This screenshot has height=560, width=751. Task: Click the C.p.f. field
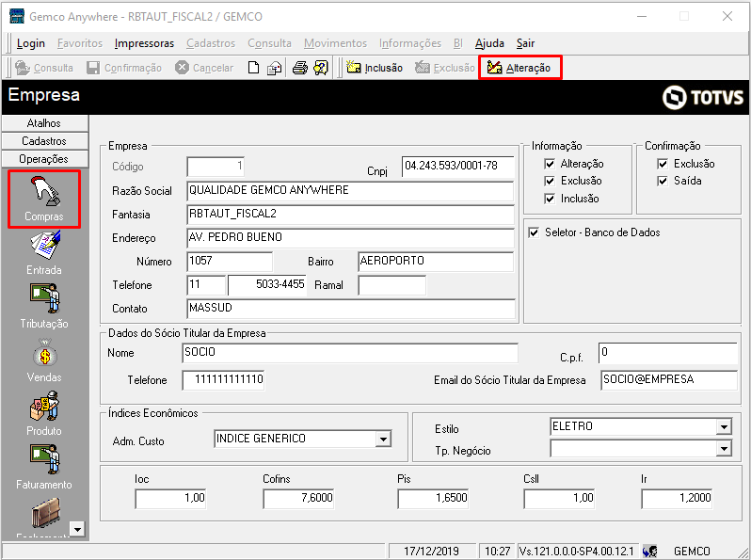[x=667, y=353]
